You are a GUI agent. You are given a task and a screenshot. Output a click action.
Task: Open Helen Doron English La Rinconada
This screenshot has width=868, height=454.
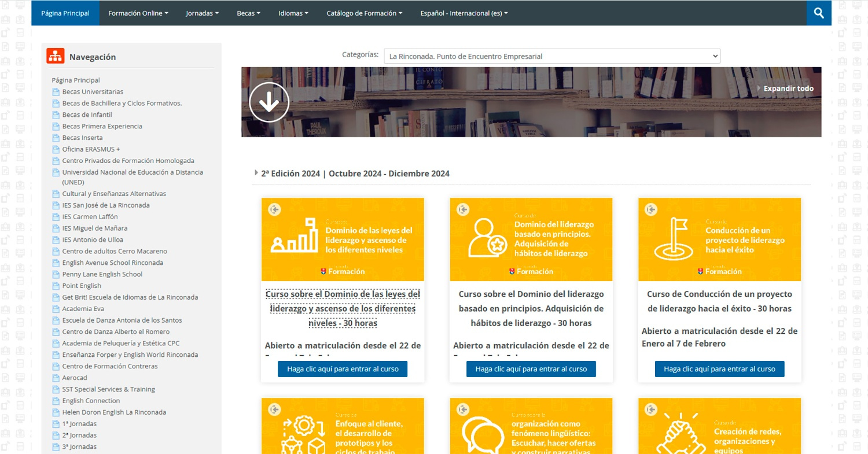(x=114, y=412)
